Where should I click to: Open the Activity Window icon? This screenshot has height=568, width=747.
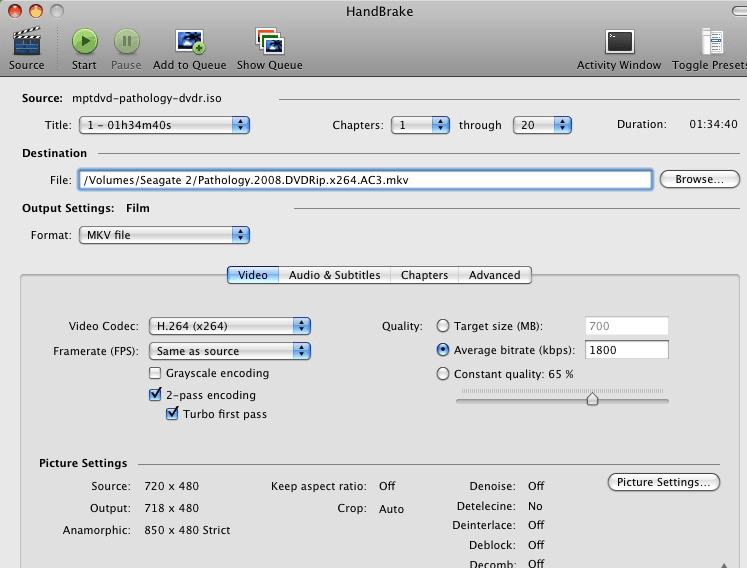[x=619, y=41]
